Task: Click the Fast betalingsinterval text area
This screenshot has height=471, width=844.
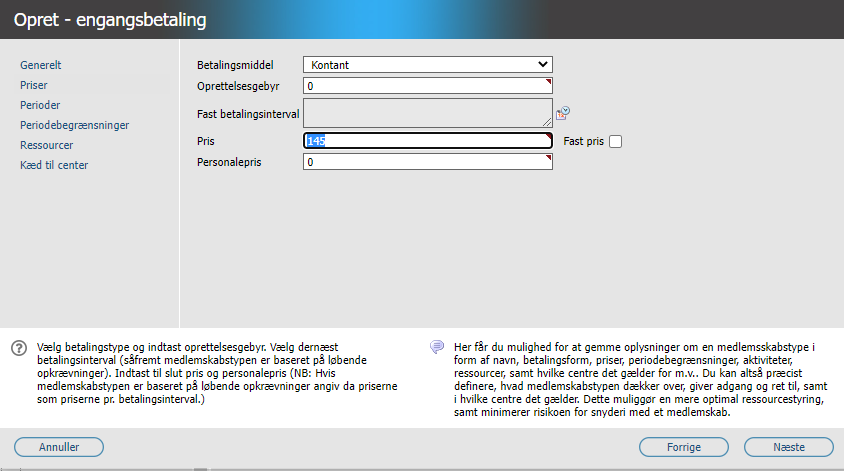Action: [428, 113]
